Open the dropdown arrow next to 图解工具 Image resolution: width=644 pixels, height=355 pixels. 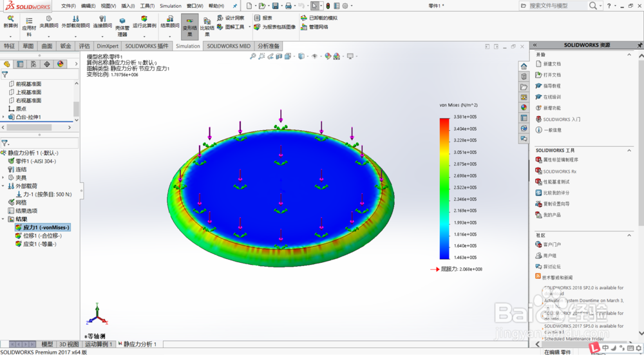click(x=249, y=27)
